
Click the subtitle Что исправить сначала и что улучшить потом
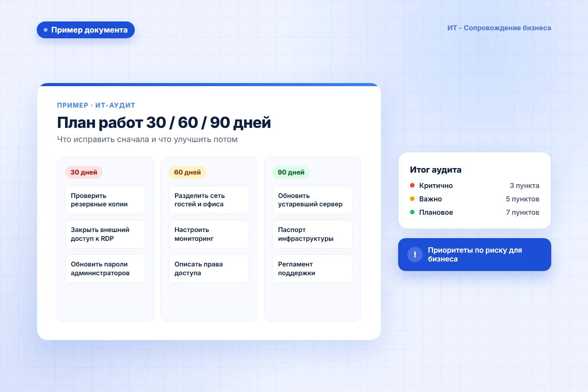147,139
